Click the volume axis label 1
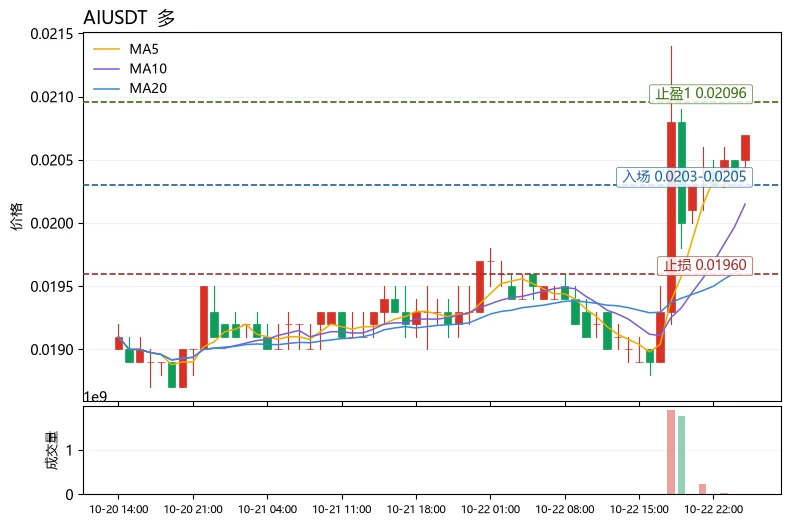790x526 pixels. (x=70, y=450)
